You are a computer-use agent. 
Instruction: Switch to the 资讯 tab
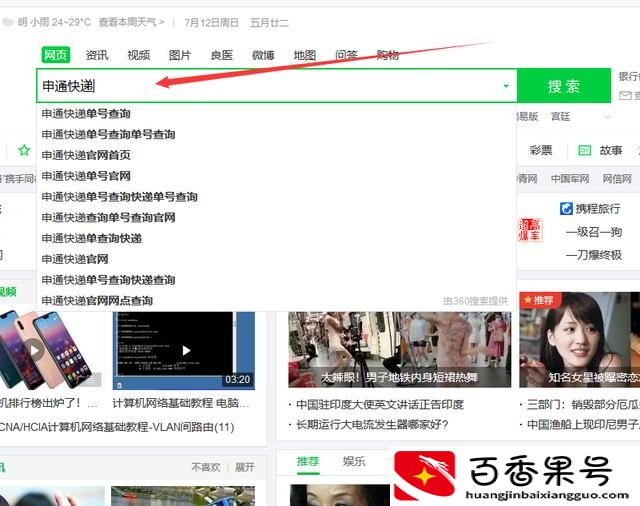pyautogui.click(x=97, y=55)
